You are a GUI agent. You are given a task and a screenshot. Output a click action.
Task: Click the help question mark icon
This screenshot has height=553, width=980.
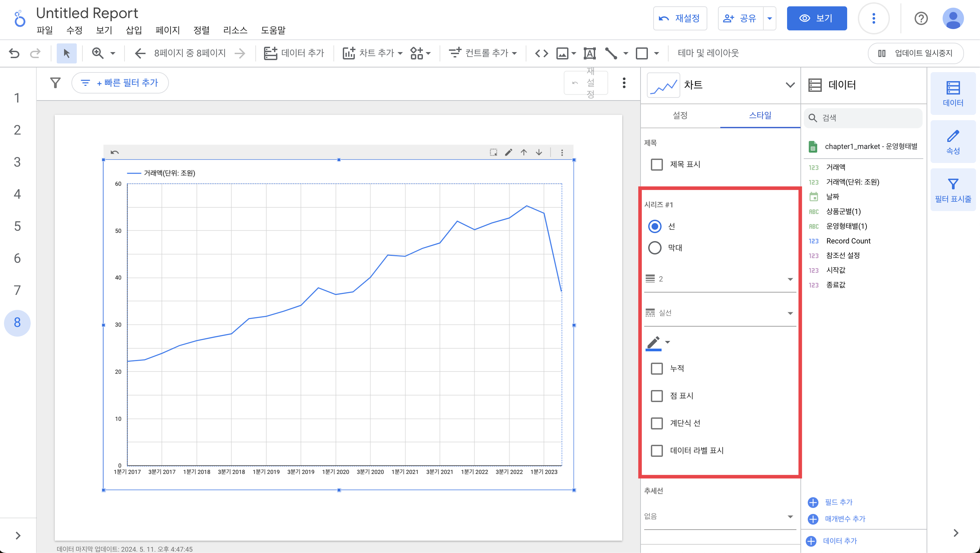(921, 18)
